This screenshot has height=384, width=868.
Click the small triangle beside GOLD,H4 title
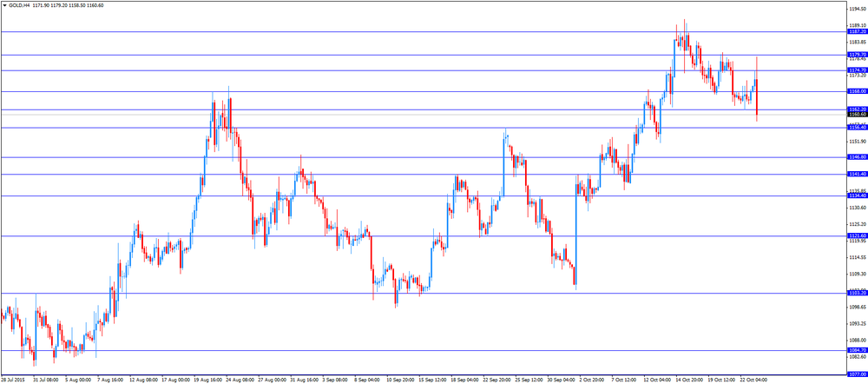[x=5, y=5]
